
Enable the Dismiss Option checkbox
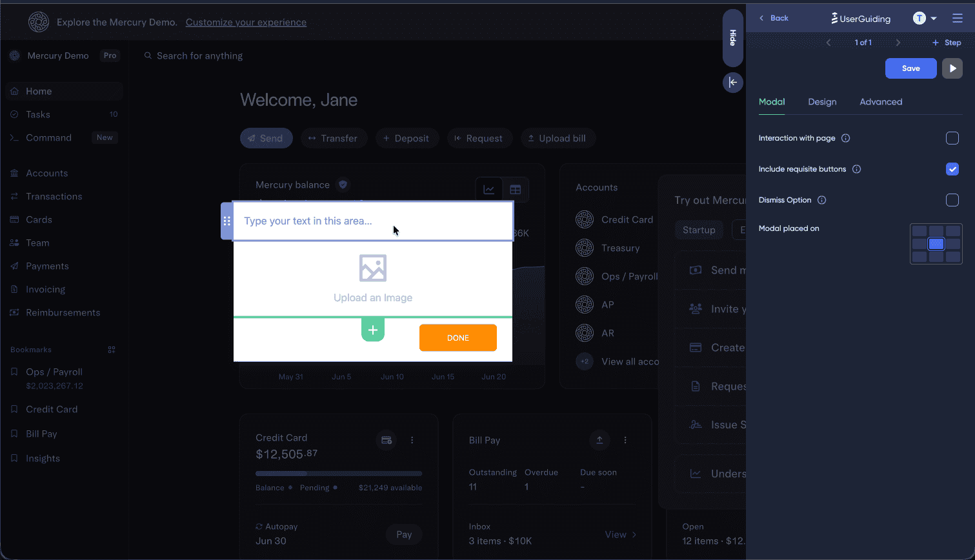(x=952, y=200)
